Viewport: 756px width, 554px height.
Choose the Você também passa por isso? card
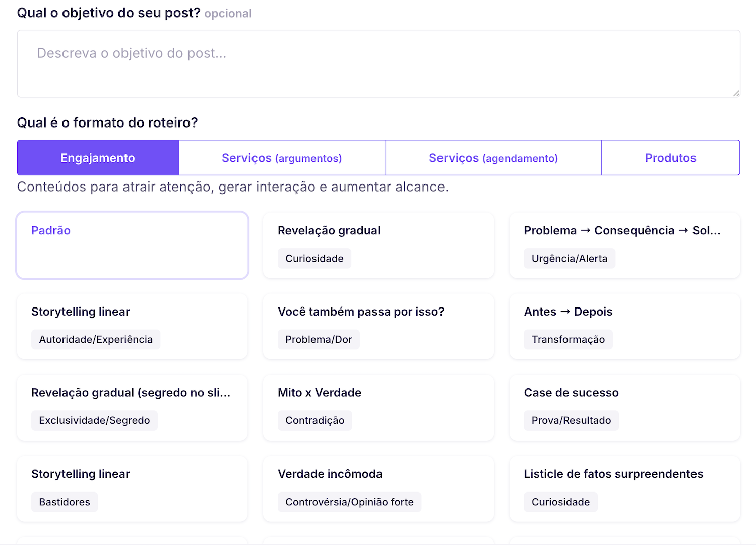(378, 326)
